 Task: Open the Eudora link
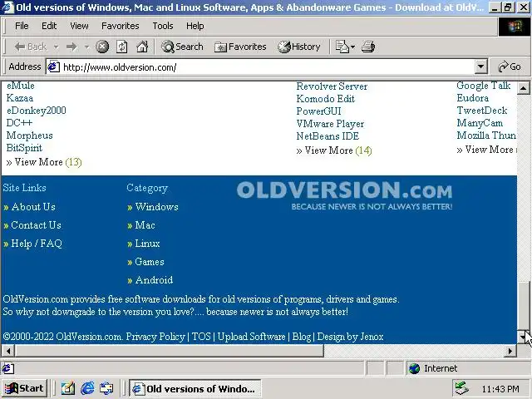point(473,98)
